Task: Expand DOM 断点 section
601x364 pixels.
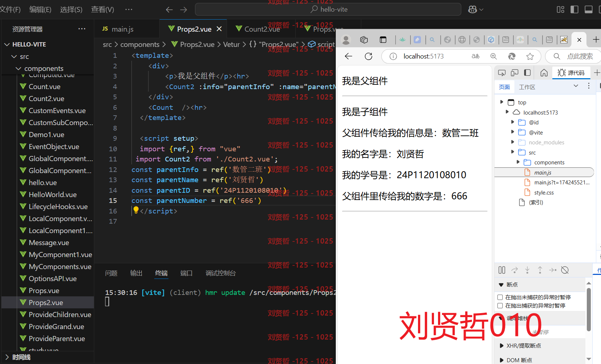Action: [502, 360]
